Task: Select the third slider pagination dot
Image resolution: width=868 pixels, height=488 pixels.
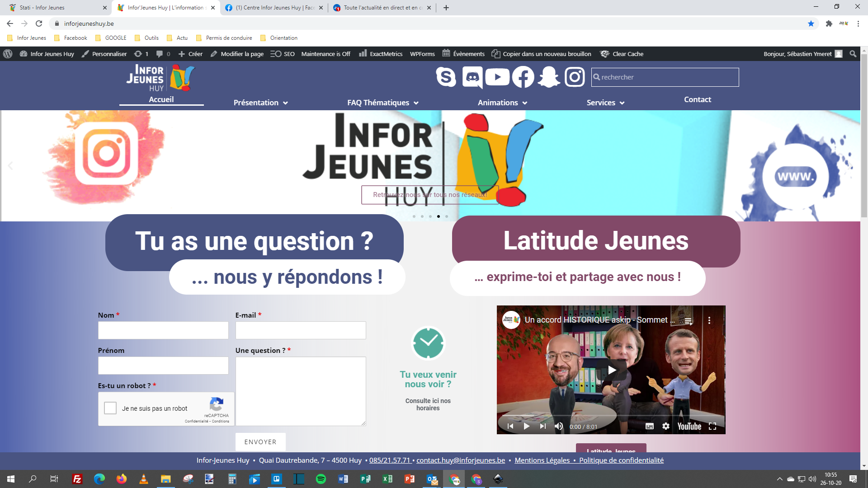Action: point(430,216)
